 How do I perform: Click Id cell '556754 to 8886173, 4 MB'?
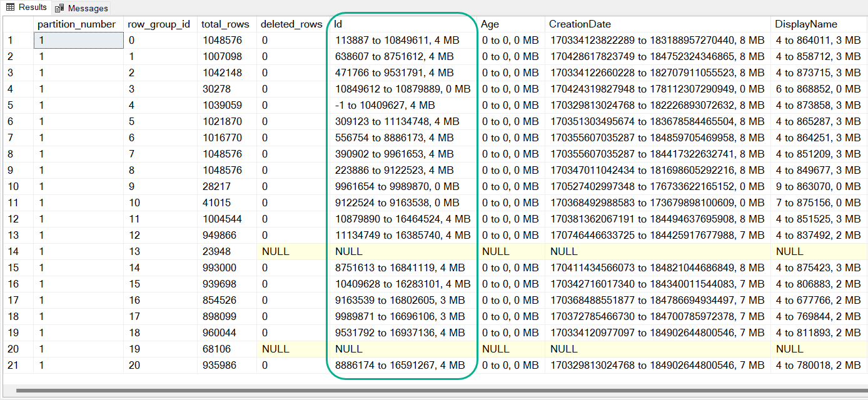[405, 138]
